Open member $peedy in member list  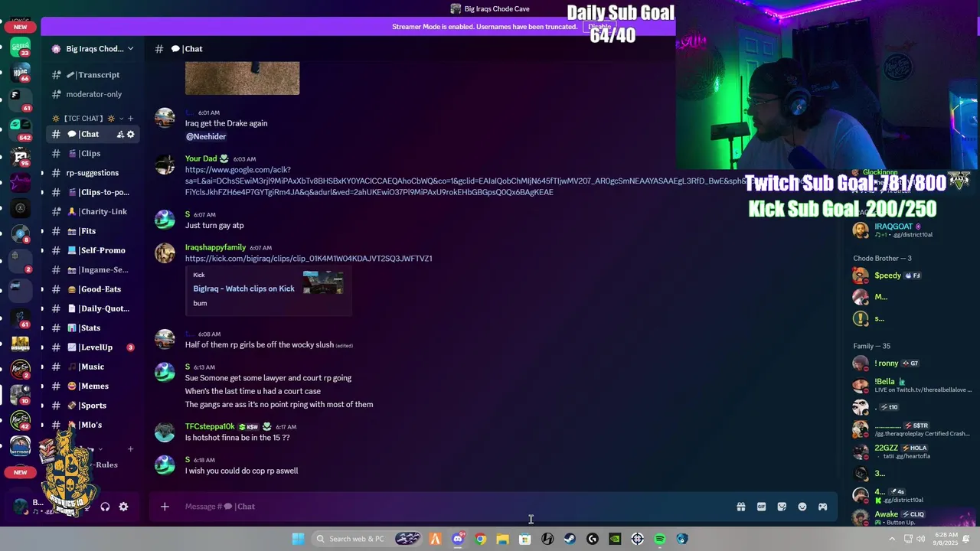[x=907, y=275]
